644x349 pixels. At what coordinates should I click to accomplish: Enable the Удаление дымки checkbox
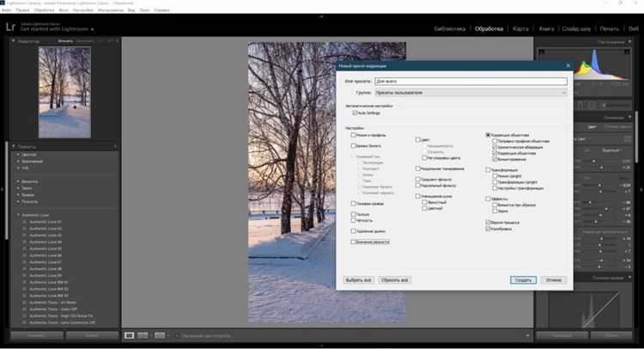click(x=353, y=231)
